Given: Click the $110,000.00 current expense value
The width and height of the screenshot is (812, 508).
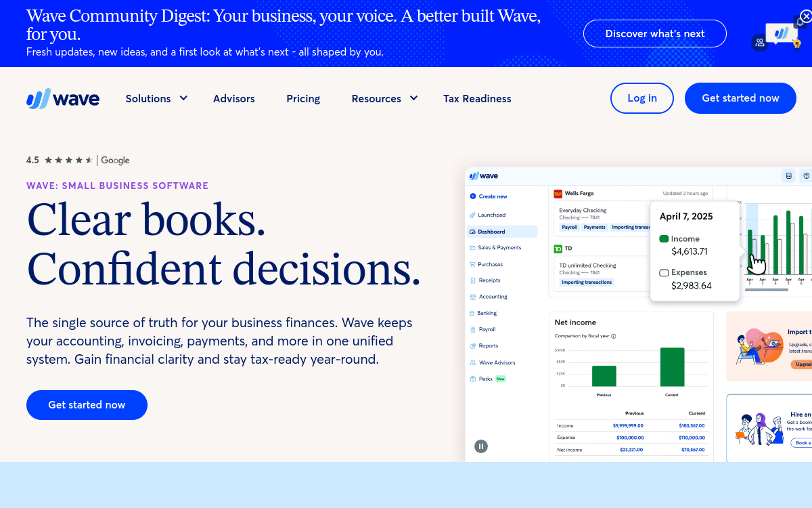Looking at the screenshot, I should [692, 438].
